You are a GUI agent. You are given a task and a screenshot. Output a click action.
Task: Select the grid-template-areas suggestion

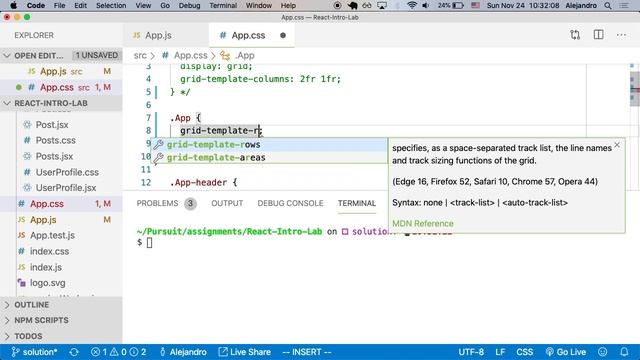(x=269, y=158)
